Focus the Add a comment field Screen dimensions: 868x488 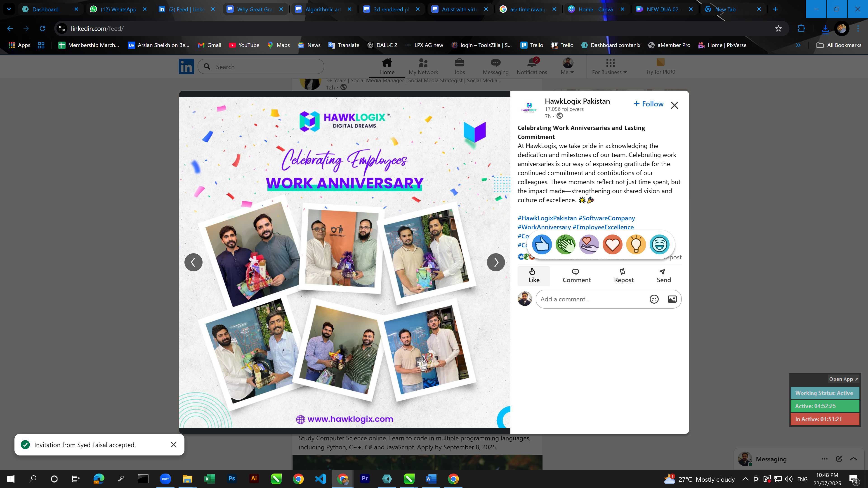coord(592,299)
